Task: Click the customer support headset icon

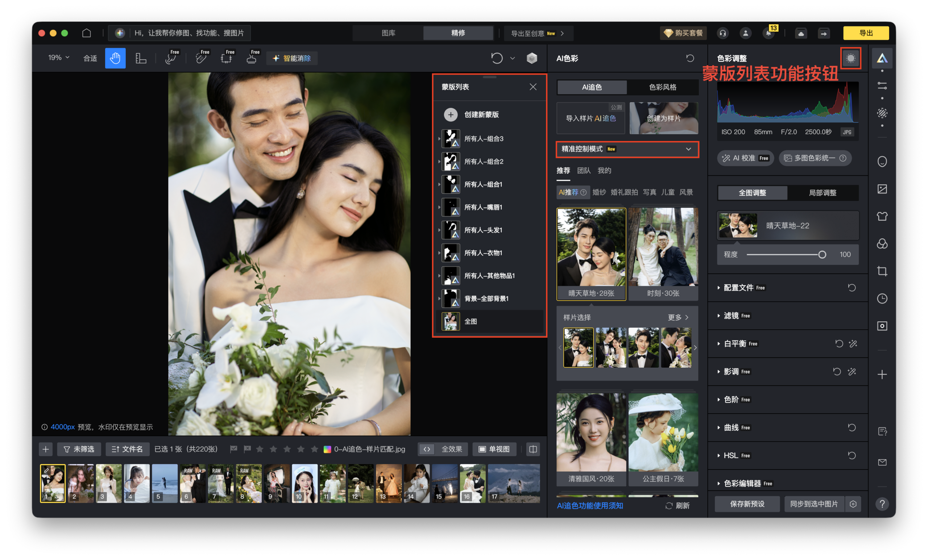Action: [722, 33]
